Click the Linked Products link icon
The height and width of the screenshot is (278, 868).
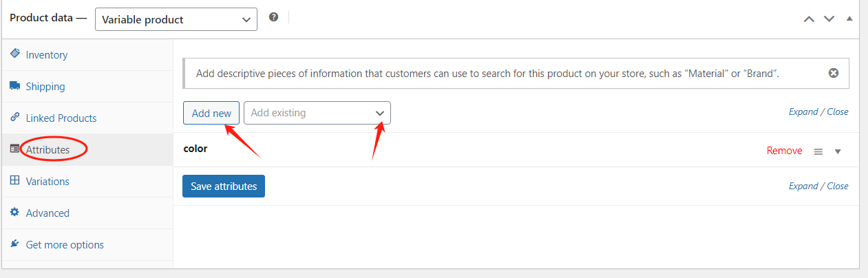pos(14,118)
